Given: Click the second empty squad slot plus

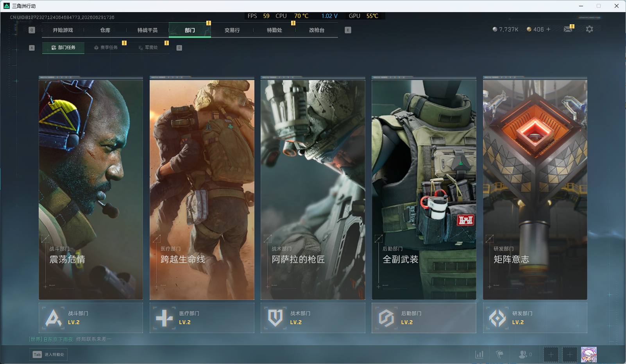Looking at the screenshot, I should pyautogui.click(x=570, y=355).
